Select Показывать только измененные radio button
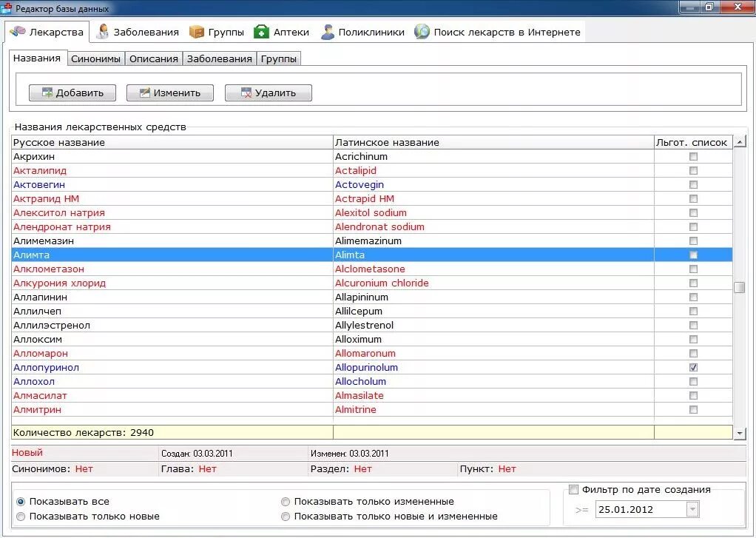756x538 pixels. pos(286,502)
